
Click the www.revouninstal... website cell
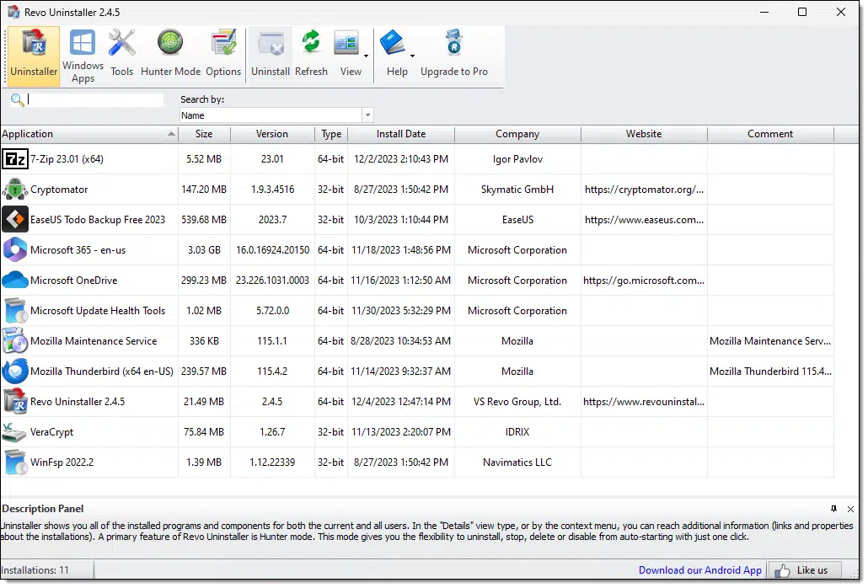click(644, 402)
